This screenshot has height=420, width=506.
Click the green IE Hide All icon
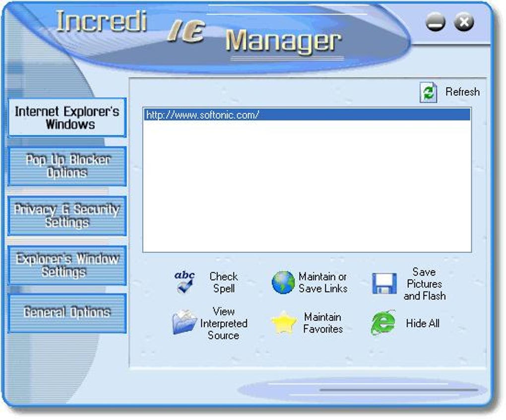point(383,323)
